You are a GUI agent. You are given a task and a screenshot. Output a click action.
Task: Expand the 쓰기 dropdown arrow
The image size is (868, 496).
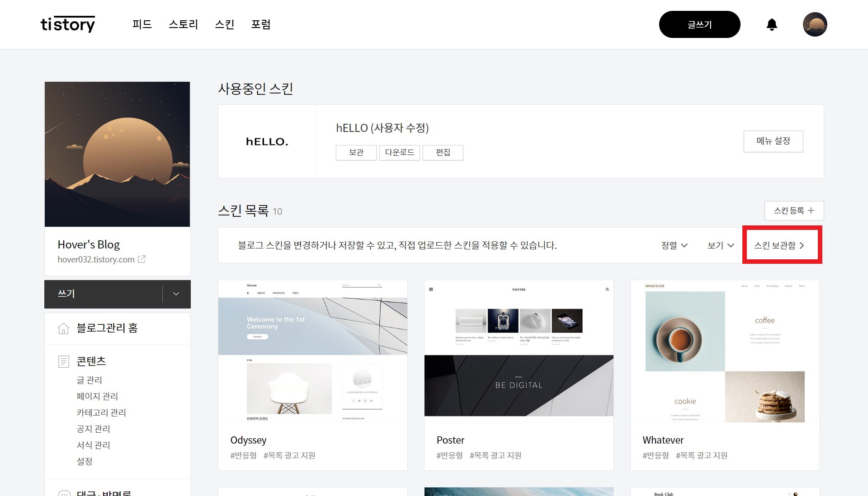click(x=176, y=294)
